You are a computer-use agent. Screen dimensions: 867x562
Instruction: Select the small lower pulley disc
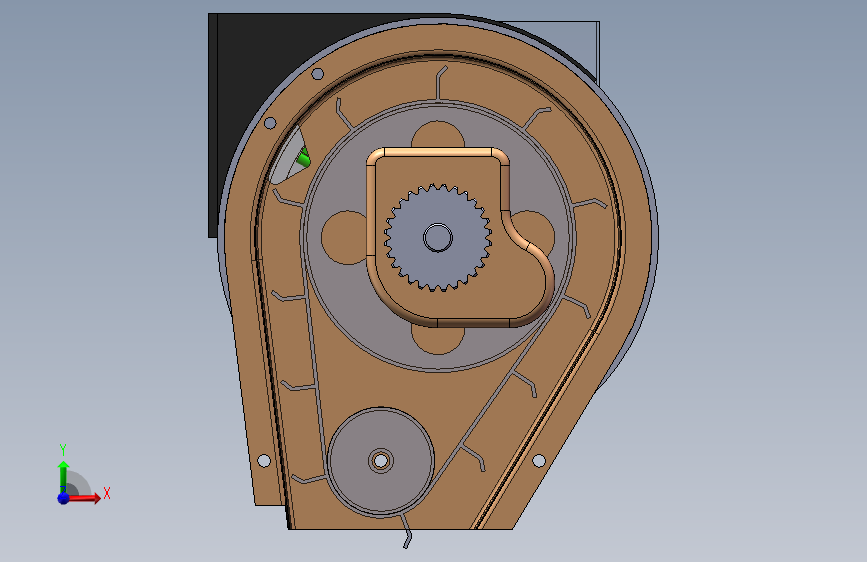coord(380,461)
